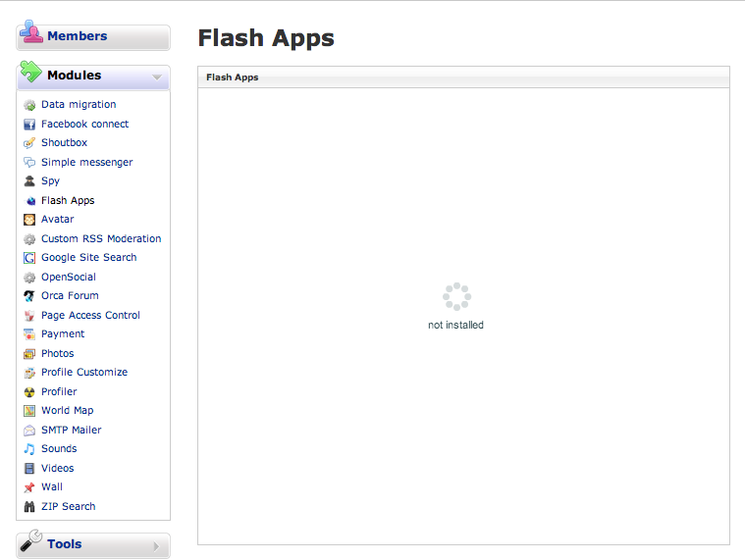
Task: Navigate to SMTP Mailer settings
Action: point(72,430)
